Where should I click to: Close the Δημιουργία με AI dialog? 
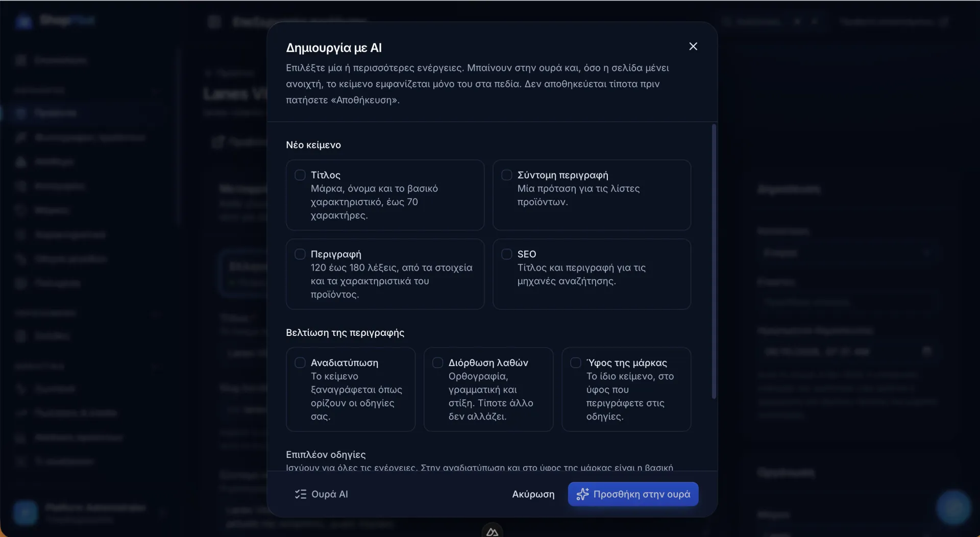click(693, 46)
